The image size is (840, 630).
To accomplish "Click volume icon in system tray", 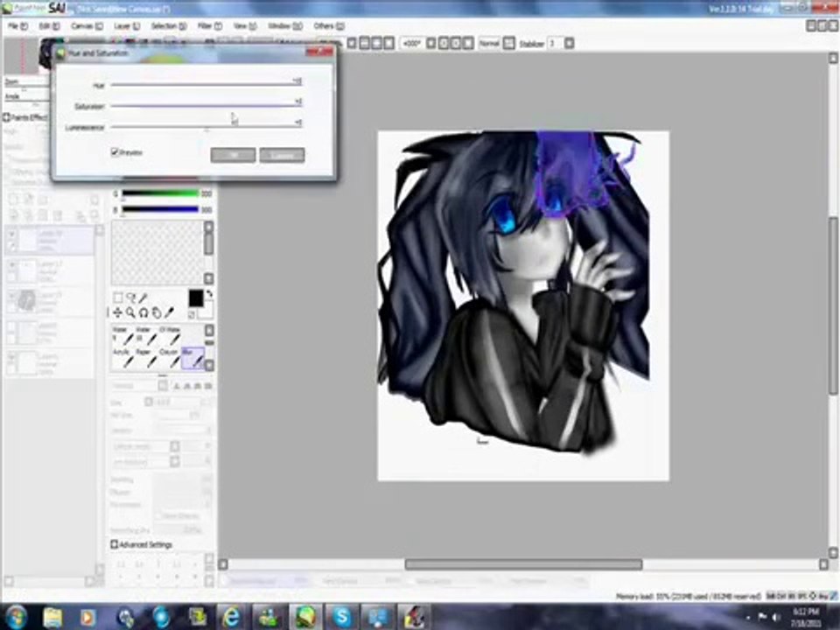I will click(x=776, y=618).
